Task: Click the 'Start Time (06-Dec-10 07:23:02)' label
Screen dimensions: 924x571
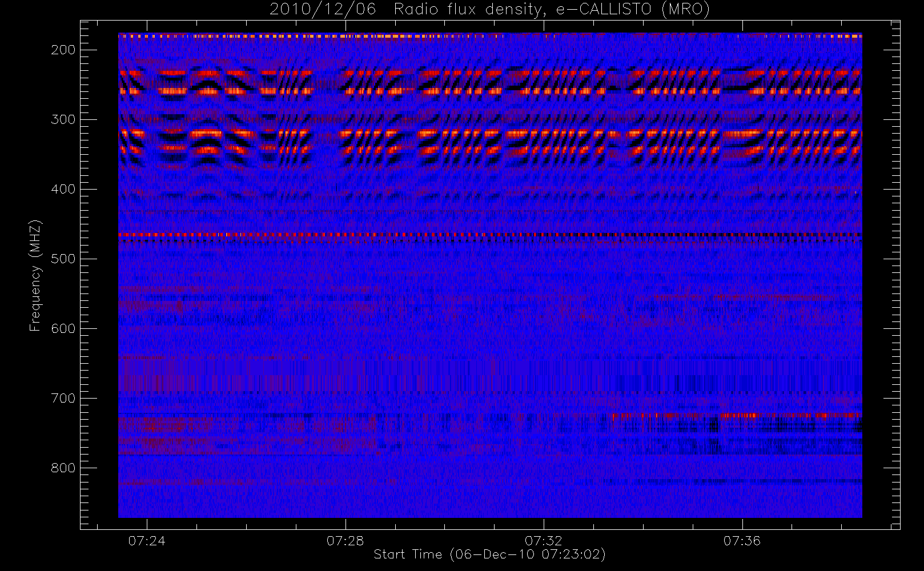Action: point(489,554)
